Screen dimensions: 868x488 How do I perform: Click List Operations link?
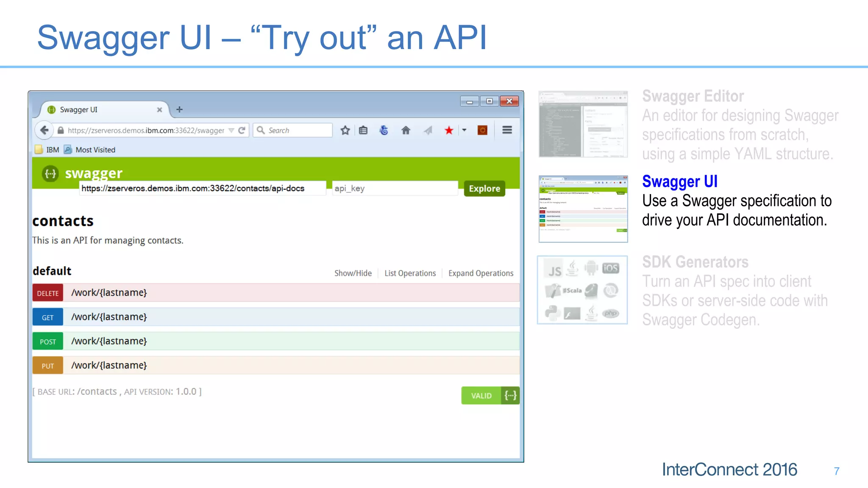point(410,273)
